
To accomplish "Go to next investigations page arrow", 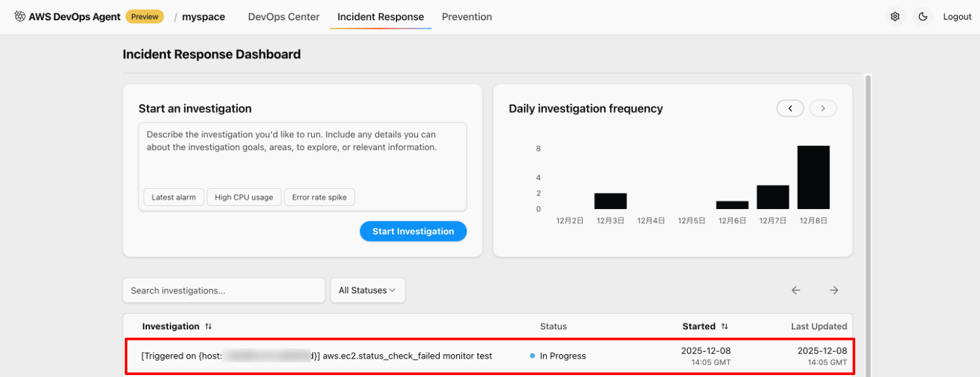I will coord(834,291).
